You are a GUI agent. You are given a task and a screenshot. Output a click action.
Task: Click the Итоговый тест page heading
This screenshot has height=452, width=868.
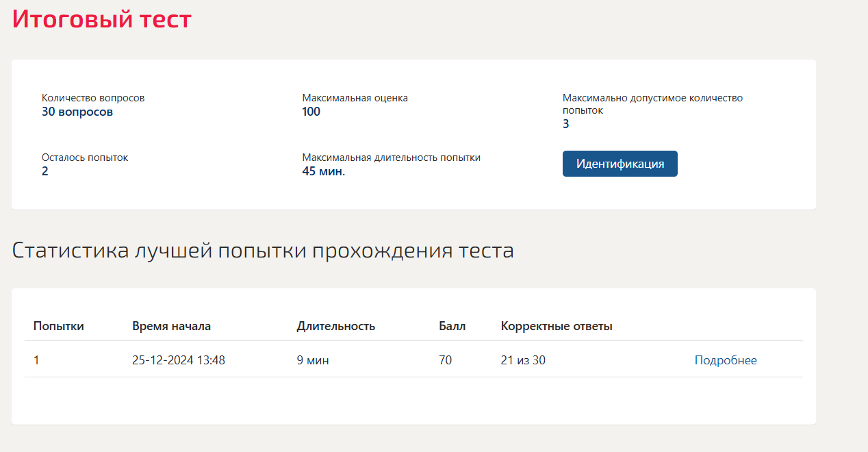click(102, 18)
